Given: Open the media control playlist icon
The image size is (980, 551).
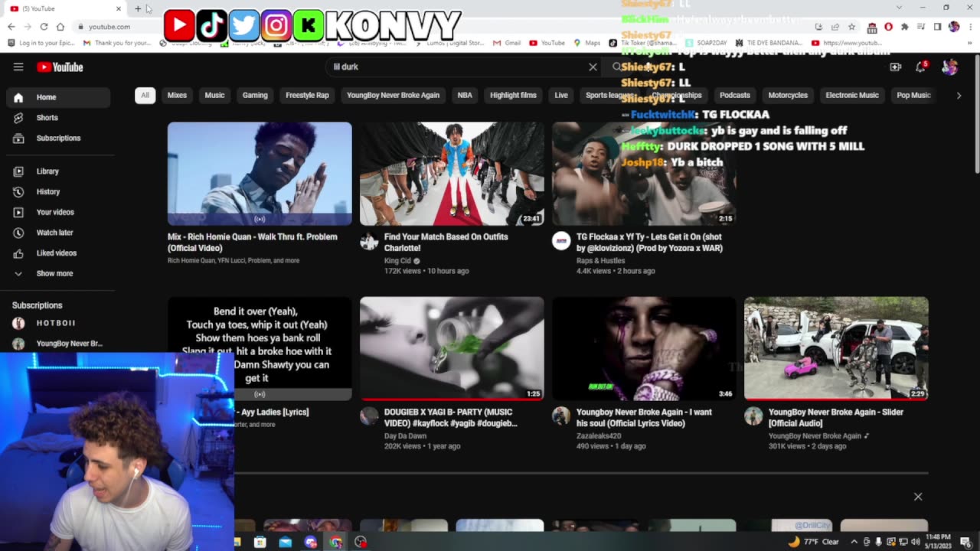Looking at the screenshot, I should coord(921,27).
